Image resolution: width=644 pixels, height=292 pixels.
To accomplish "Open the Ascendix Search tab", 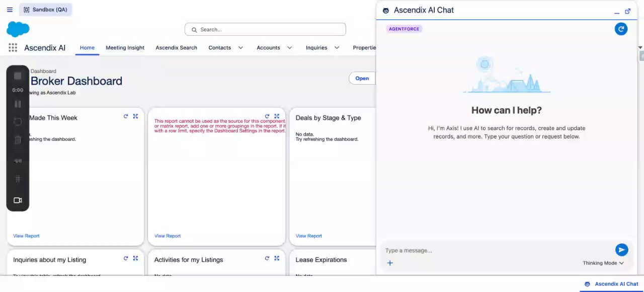I will (176, 48).
